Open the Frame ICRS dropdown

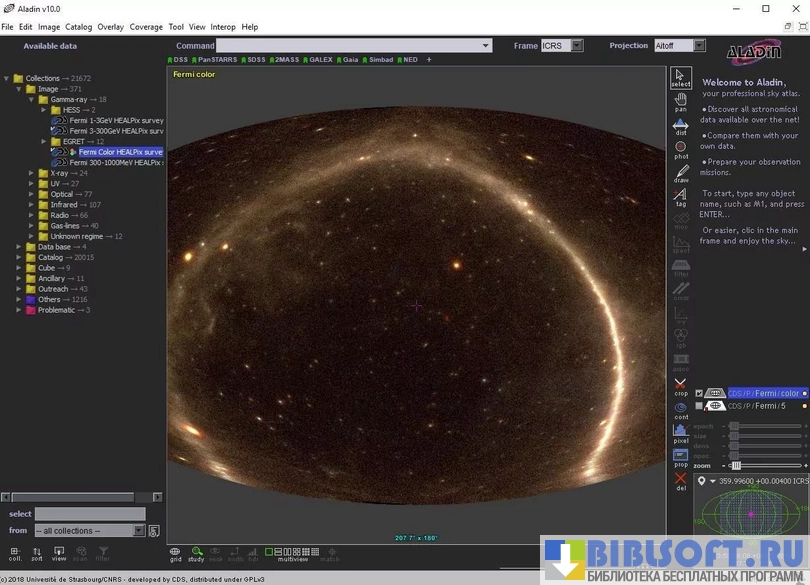click(577, 46)
